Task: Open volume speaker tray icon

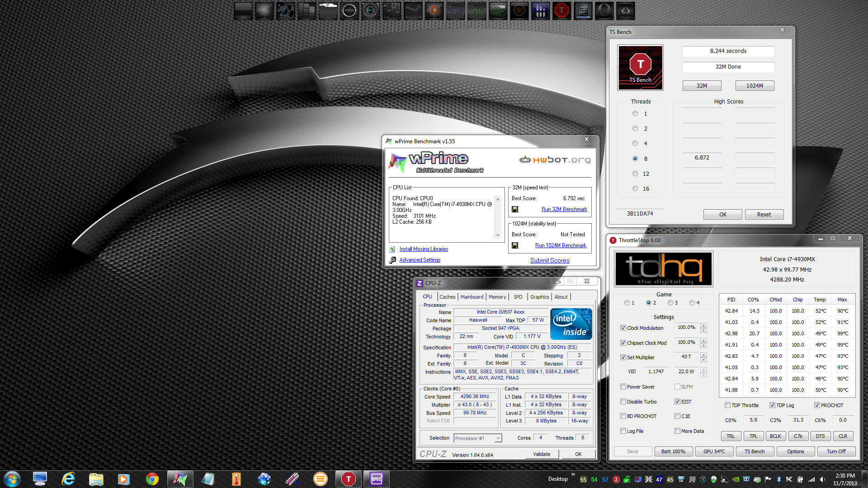Action: click(x=822, y=479)
